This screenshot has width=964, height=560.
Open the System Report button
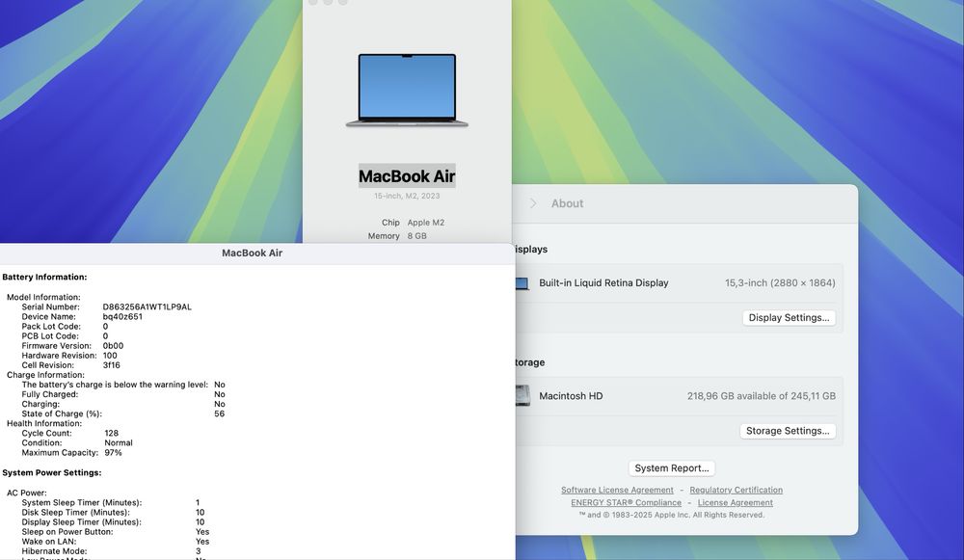coord(671,468)
